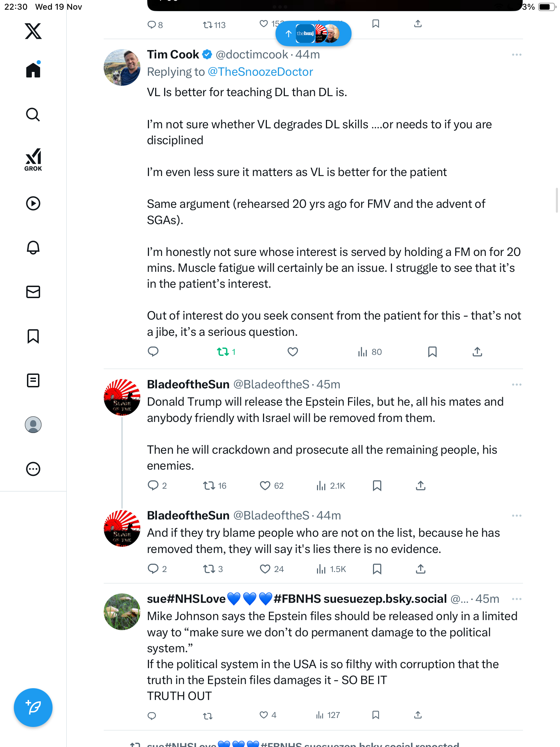Open more options on Tim Cook's post
The image size is (560, 747).
[516, 55]
